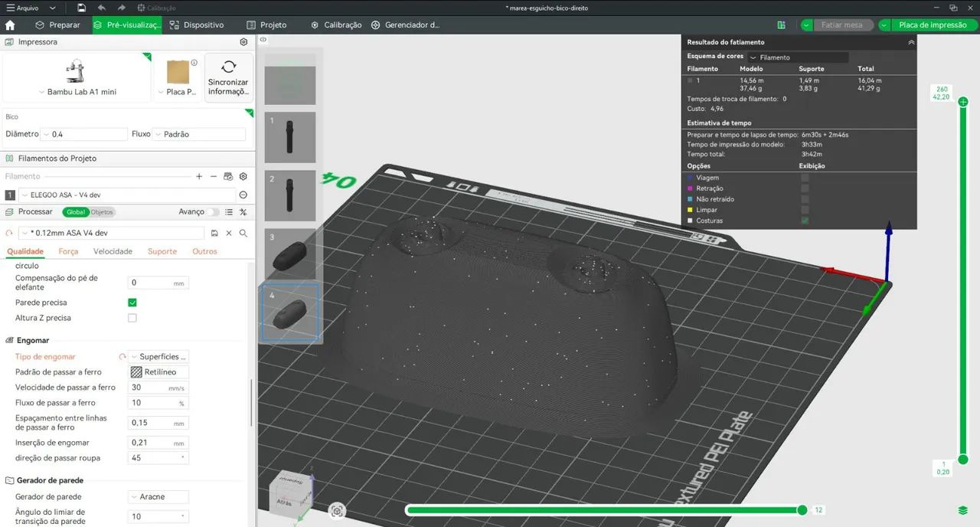
Task: Open the Gerador de parede Aracne dropdown
Action: click(158, 497)
